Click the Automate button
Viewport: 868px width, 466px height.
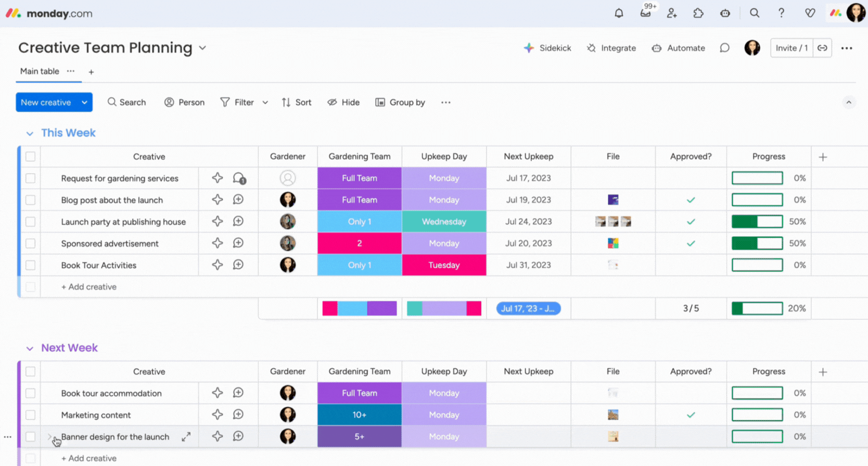click(x=679, y=48)
